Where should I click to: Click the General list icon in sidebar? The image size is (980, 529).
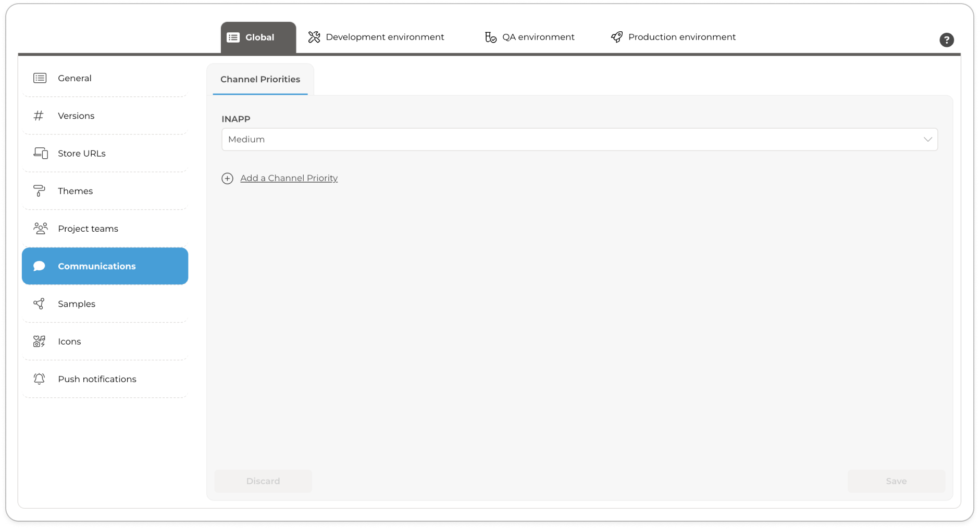40,78
